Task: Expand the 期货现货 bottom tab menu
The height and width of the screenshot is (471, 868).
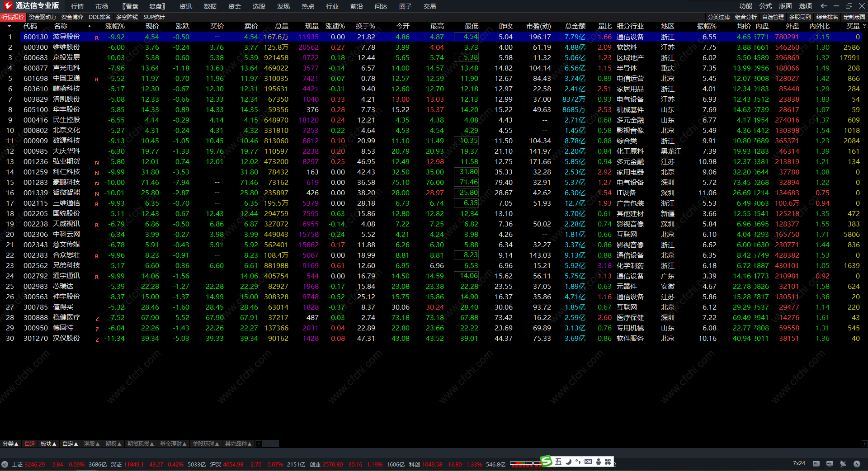Action: 141,444
